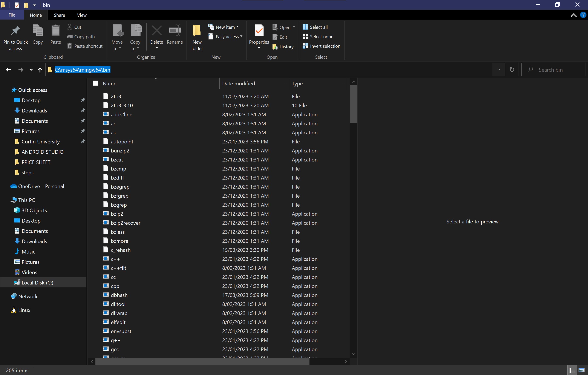The width and height of the screenshot is (588, 375).
Task: Open file History from ribbon
Action: point(283,47)
